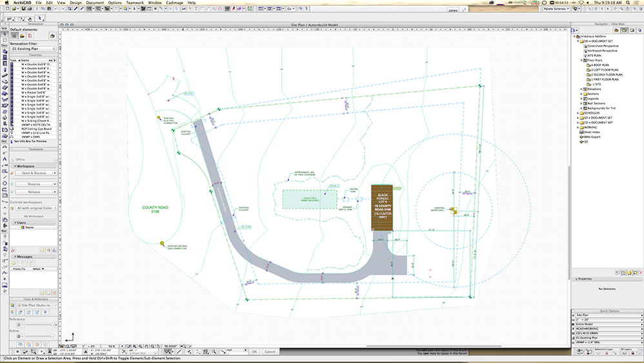The width and height of the screenshot is (644, 363).
Task: Select VMWP • NOTE DELTA favorite
Action: [x=36, y=125]
